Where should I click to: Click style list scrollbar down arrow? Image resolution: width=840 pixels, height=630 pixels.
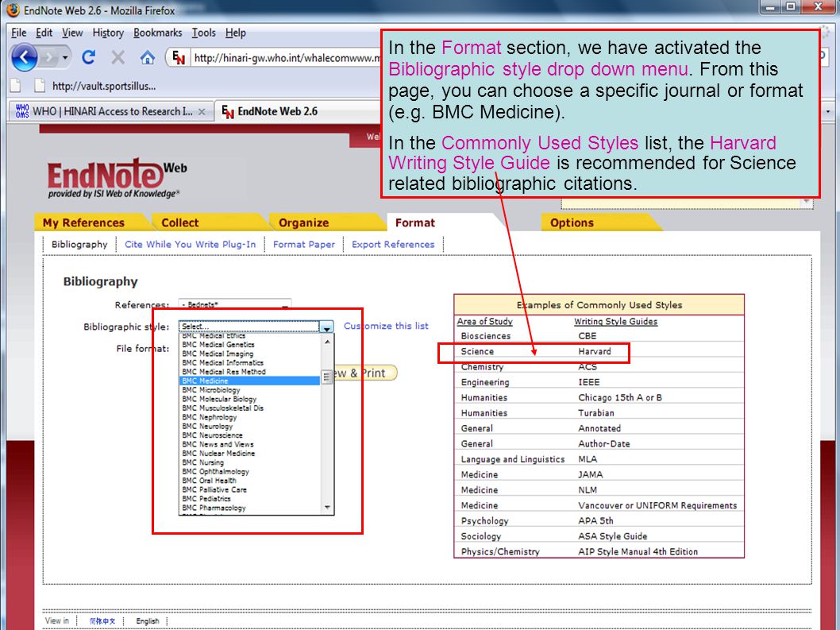[x=327, y=507]
